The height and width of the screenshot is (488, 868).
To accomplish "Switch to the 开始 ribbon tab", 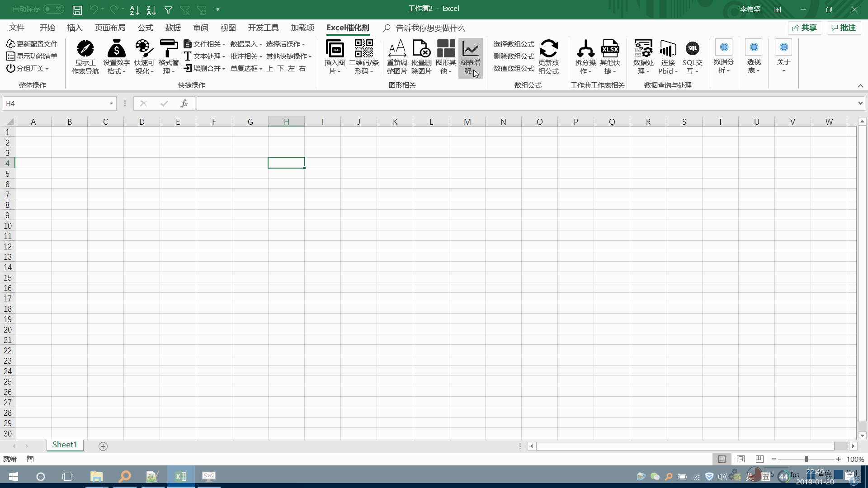I will pos(47,28).
